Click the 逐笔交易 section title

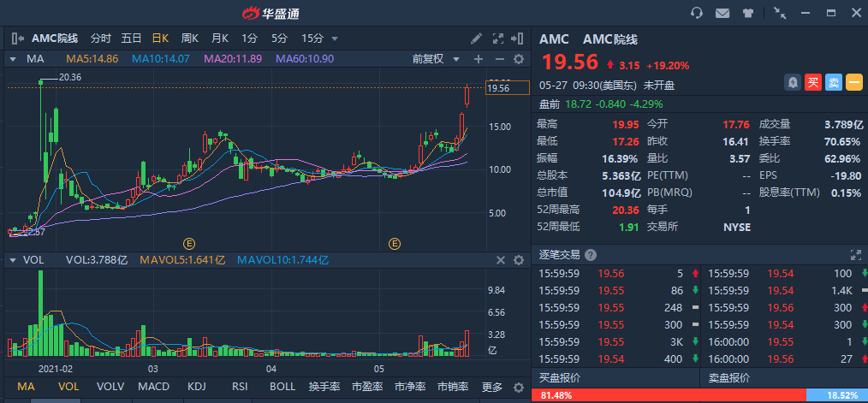click(x=559, y=255)
